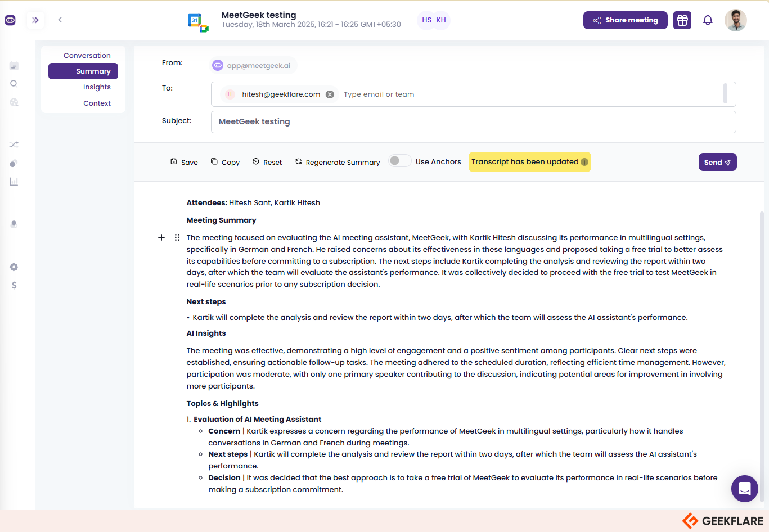Open the notifications bell
The image size is (769, 532).
(x=708, y=20)
